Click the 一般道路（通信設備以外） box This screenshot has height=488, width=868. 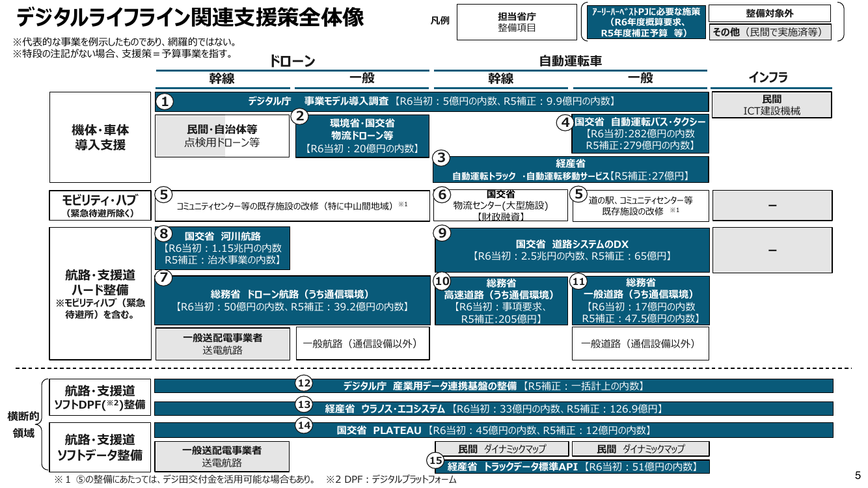[x=640, y=344]
